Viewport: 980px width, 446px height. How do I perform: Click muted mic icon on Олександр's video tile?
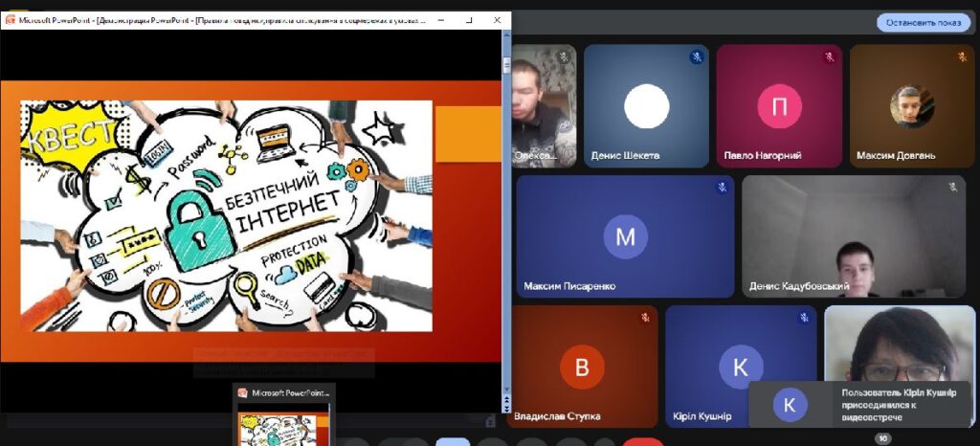pyautogui.click(x=565, y=57)
